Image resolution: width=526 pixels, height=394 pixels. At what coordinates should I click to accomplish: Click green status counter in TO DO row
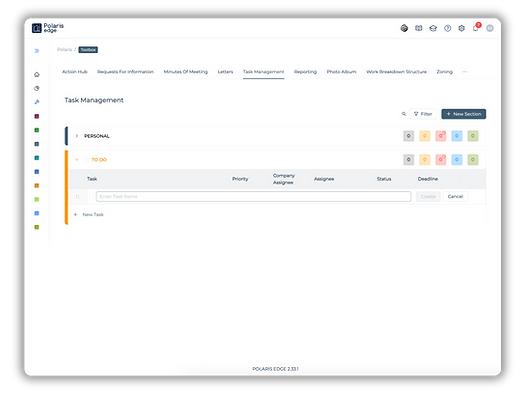(x=473, y=160)
